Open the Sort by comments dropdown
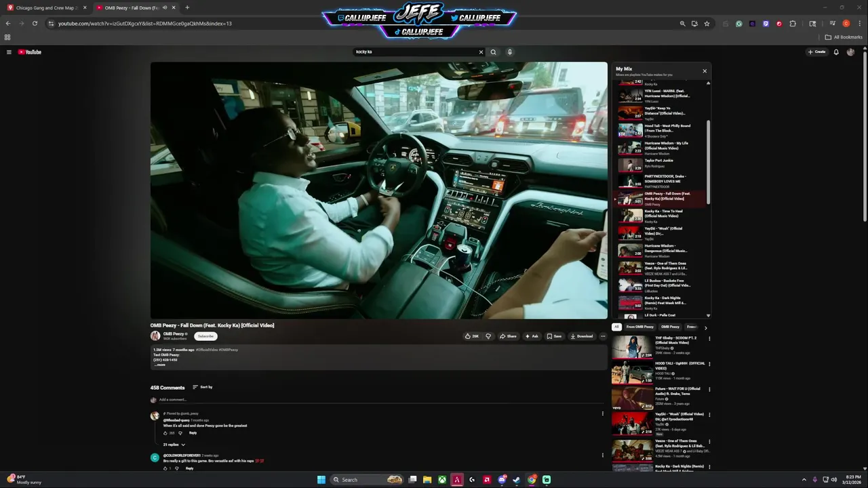The height and width of the screenshot is (488, 868). [x=203, y=387]
